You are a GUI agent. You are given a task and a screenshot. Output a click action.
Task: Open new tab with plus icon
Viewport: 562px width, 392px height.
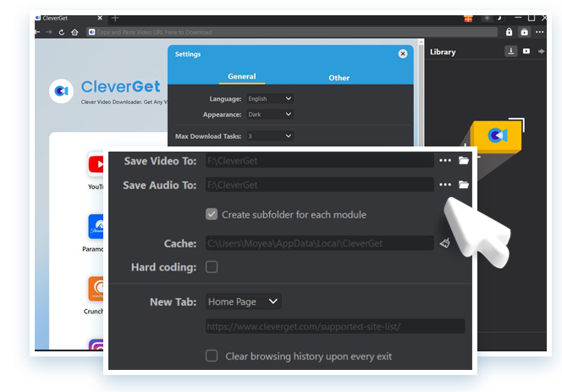pos(115,18)
